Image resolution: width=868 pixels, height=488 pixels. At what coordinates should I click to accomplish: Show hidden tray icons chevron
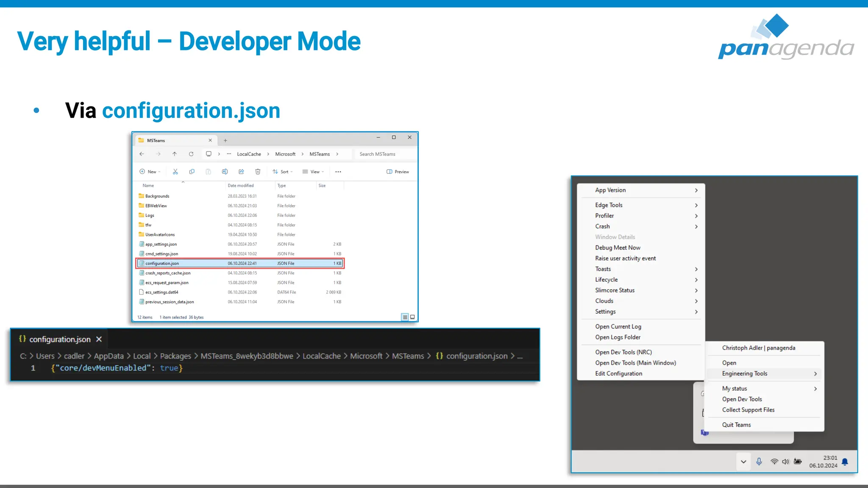(x=743, y=462)
